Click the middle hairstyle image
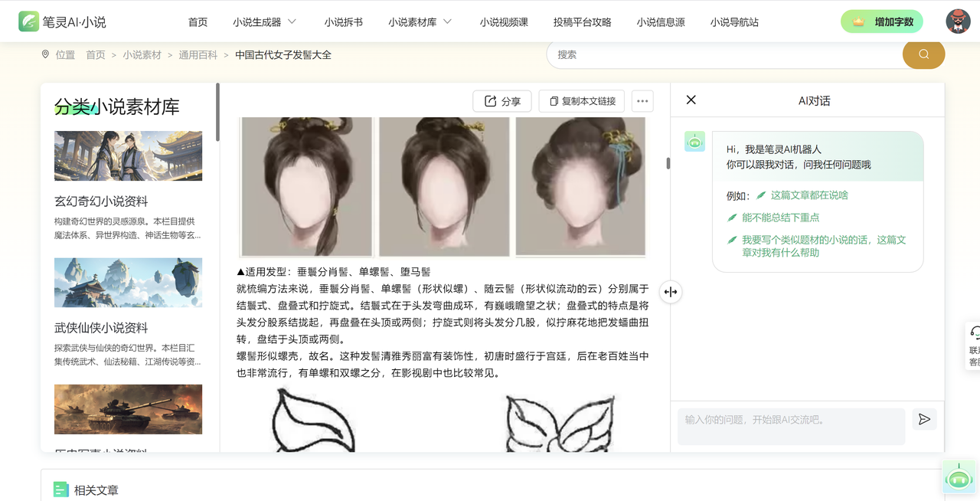The image size is (980, 501). 444,186
